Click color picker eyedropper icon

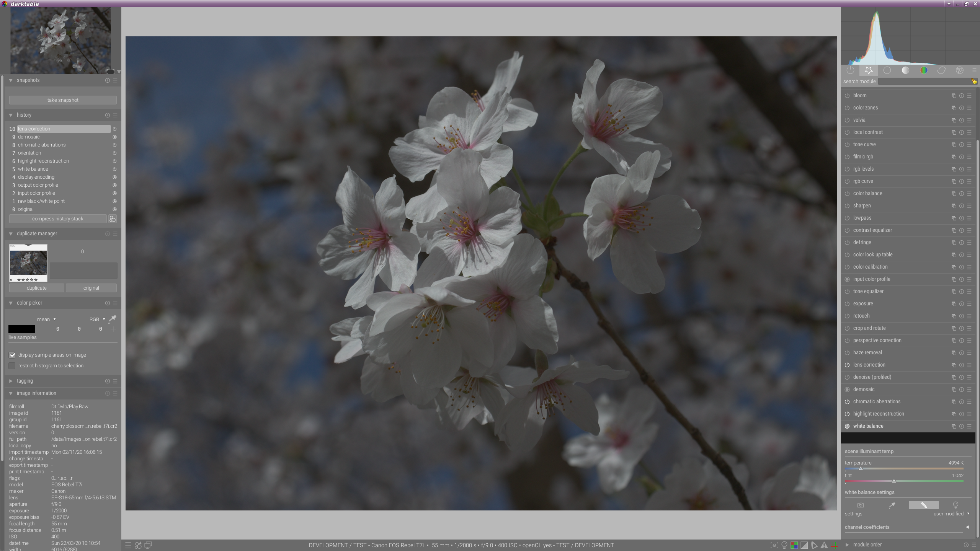(x=112, y=319)
